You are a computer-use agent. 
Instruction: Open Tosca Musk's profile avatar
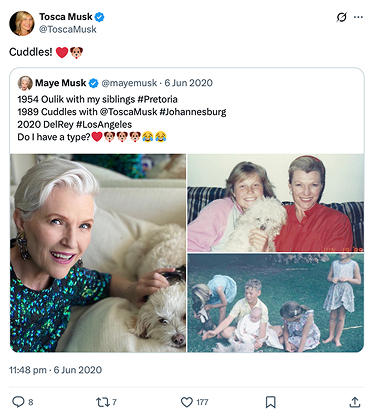(22, 23)
